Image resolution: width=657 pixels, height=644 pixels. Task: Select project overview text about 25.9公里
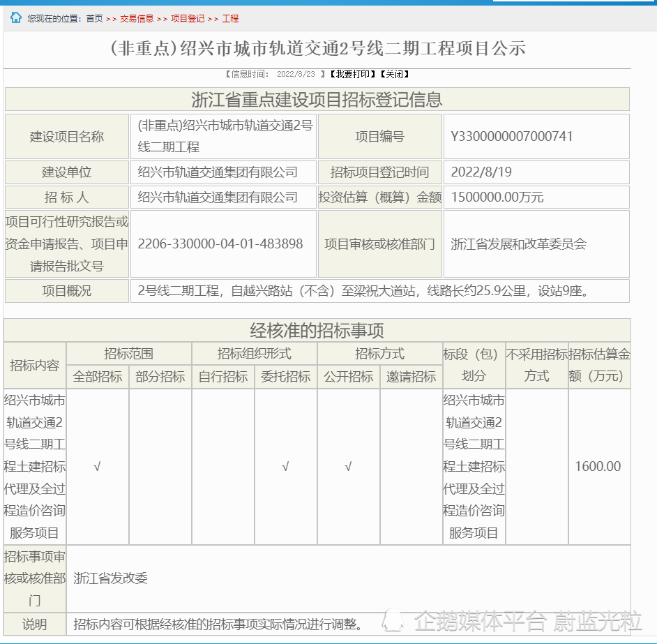pyautogui.click(x=363, y=291)
